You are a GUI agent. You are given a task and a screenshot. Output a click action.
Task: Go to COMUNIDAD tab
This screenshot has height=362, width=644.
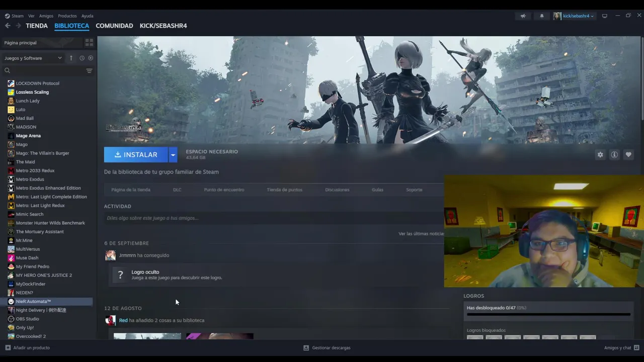pyautogui.click(x=114, y=26)
